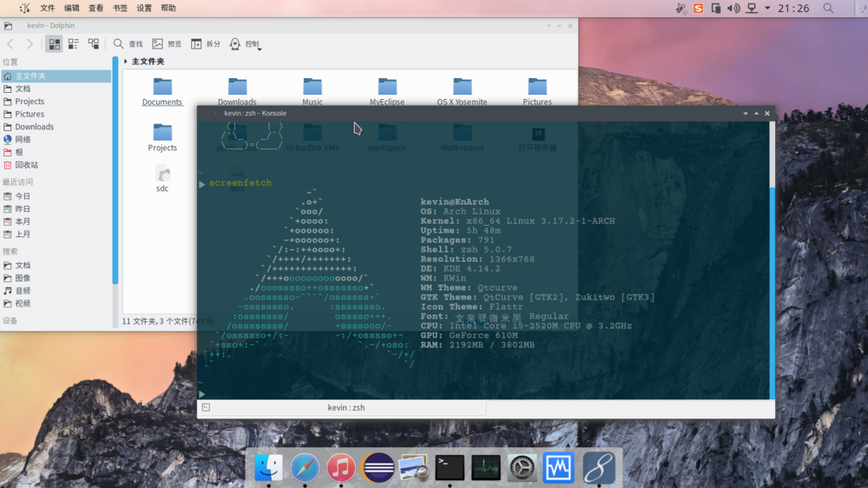Open System Preferences gear in dock
The height and width of the screenshot is (488, 868).
click(522, 467)
